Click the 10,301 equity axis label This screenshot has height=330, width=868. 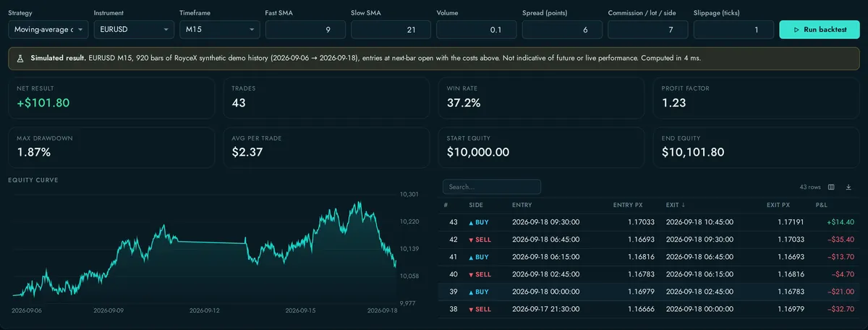(409, 195)
